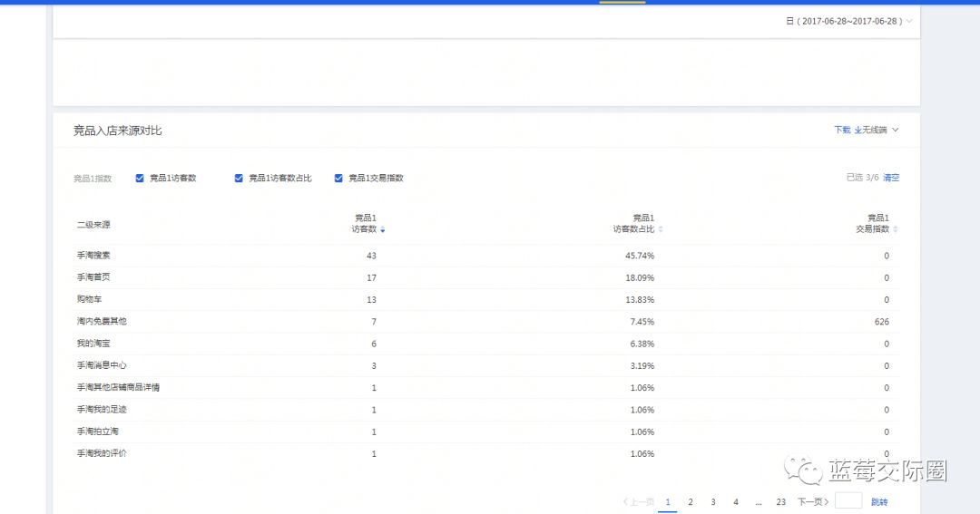Expand the 无线端 terminal dropdown

pos(880,130)
